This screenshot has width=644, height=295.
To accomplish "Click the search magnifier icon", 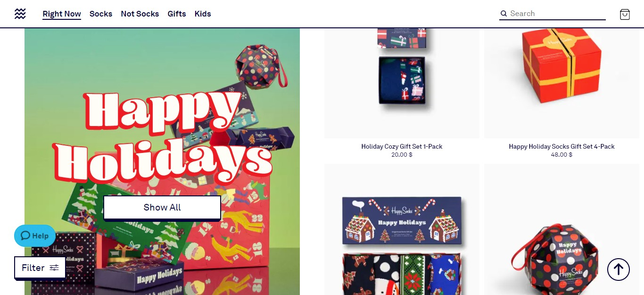I will (504, 14).
